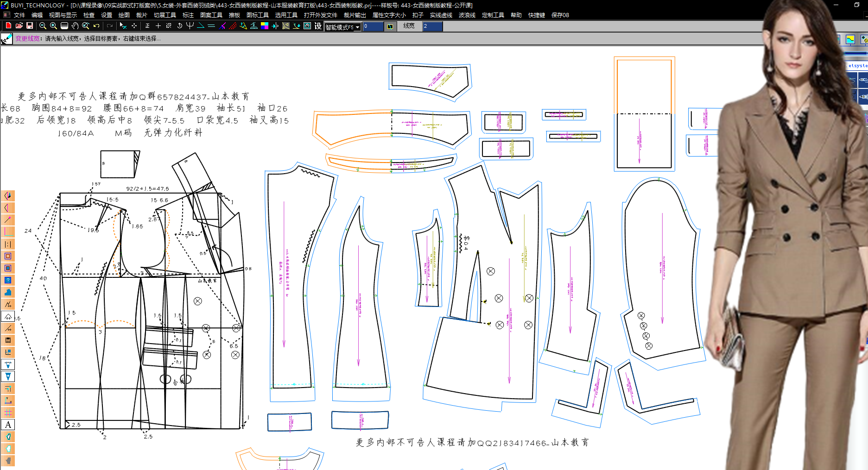Screen dimensions: 868x470
Task: Select the rectangle tool in left sidebar
Action: pos(8,256)
